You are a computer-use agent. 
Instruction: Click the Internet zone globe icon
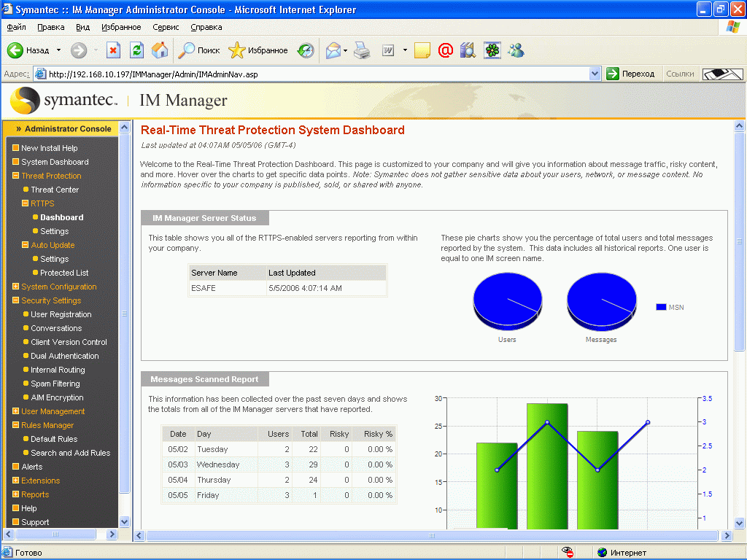coord(602,553)
